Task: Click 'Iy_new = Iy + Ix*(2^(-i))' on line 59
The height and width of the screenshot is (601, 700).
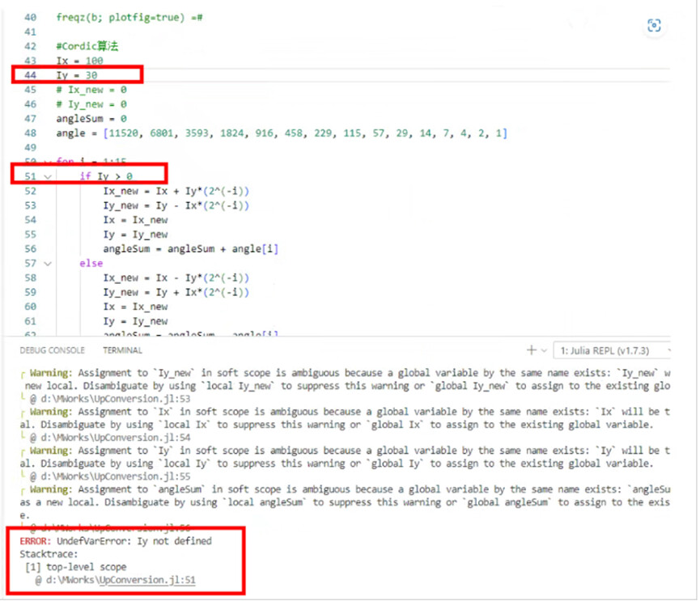Action: click(x=176, y=292)
